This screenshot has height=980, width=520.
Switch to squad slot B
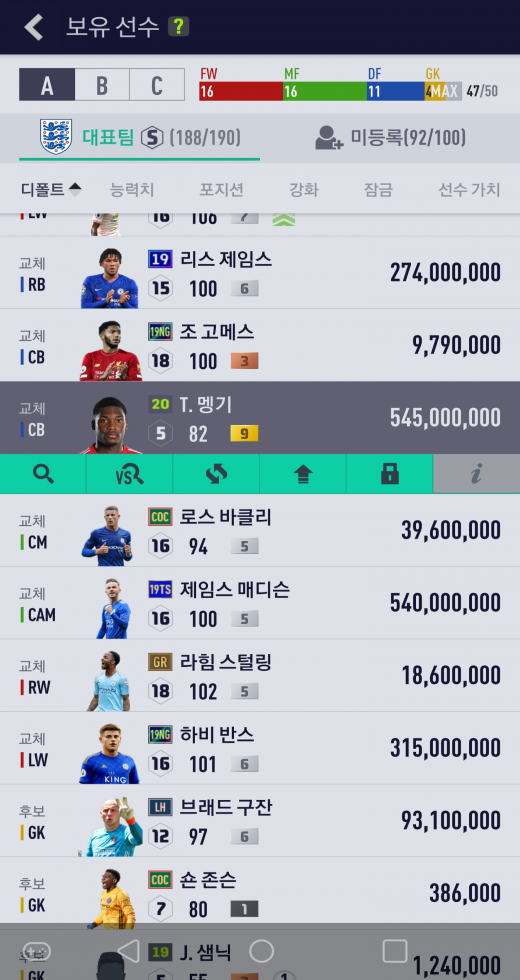(x=102, y=84)
